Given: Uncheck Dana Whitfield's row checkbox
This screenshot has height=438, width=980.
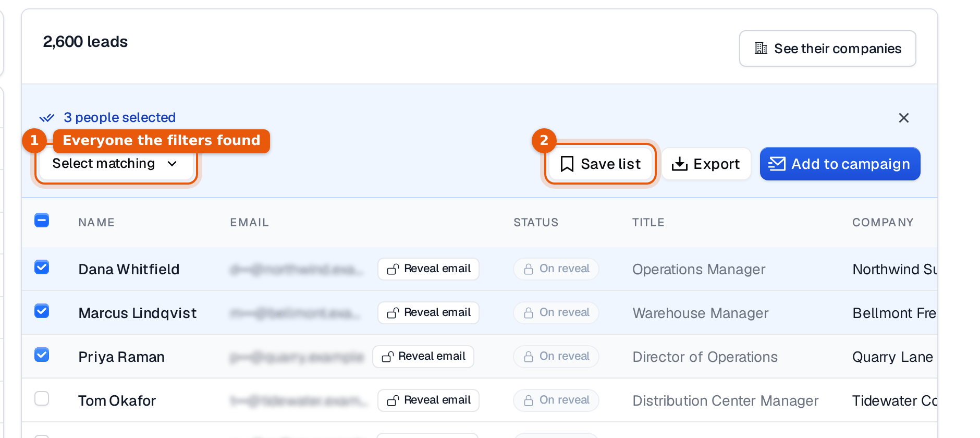Looking at the screenshot, I should click(42, 267).
